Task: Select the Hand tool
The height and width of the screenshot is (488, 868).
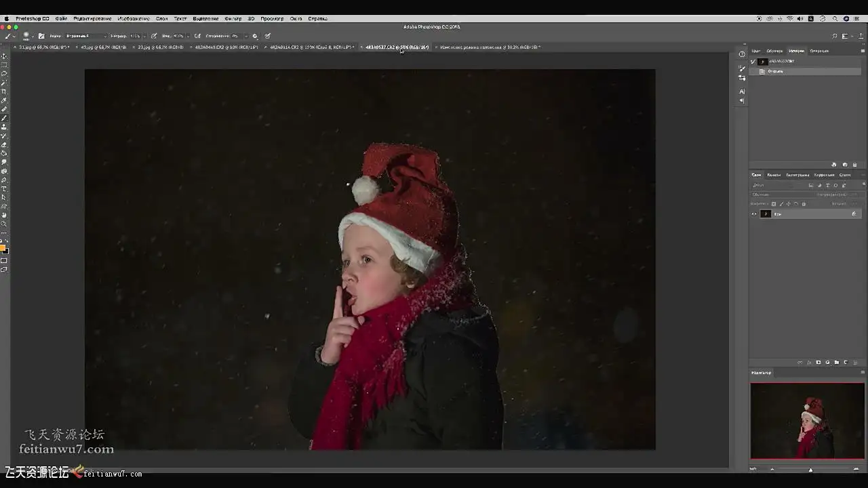Action: pyautogui.click(x=4, y=215)
